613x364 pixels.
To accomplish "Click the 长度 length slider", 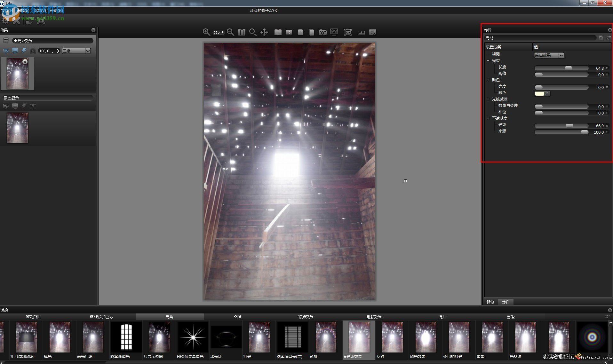I will click(x=561, y=68).
